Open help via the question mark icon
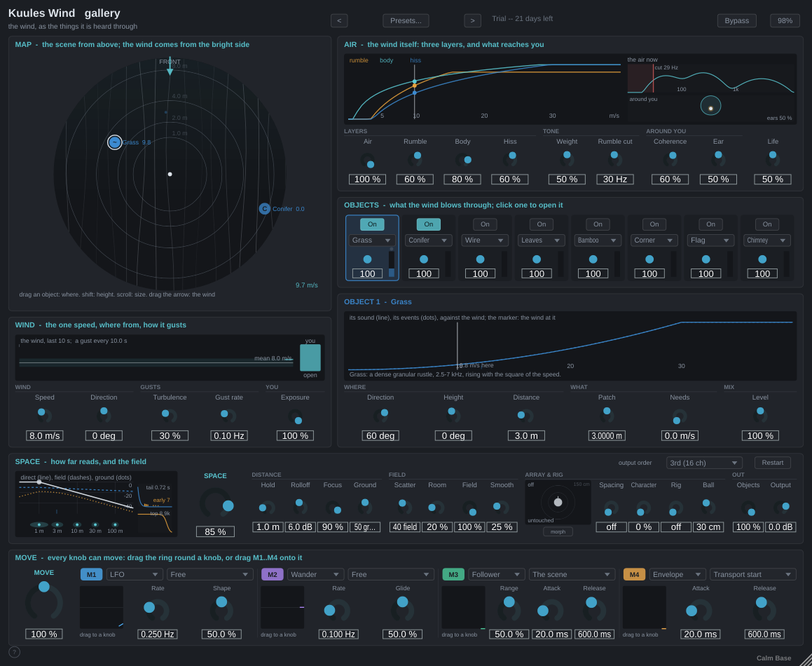 (x=15, y=652)
